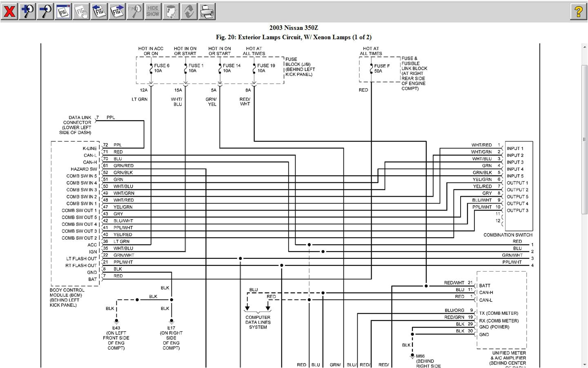Fit figure to window

point(63,11)
